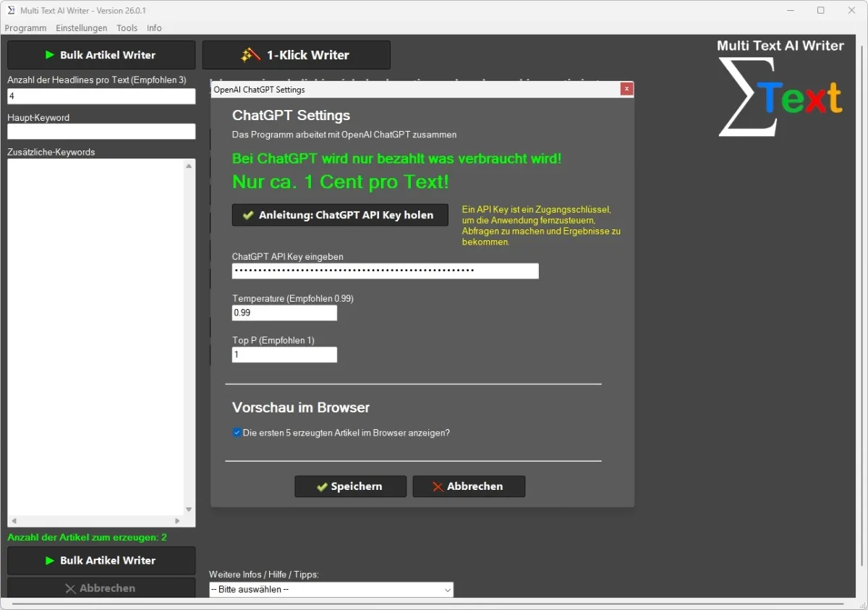Click green play icon on top Bulk Artikel Writer
Image resolution: width=868 pixels, height=610 pixels.
[50, 55]
